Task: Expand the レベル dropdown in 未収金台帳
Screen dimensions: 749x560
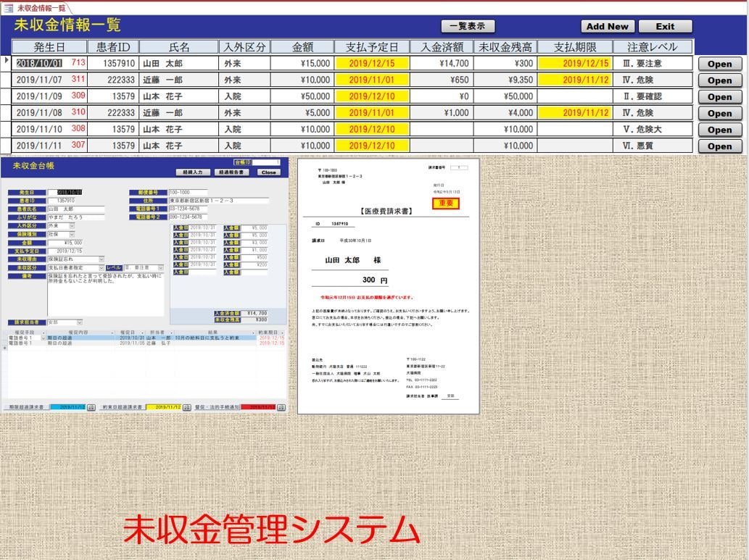Action: coord(160,268)
